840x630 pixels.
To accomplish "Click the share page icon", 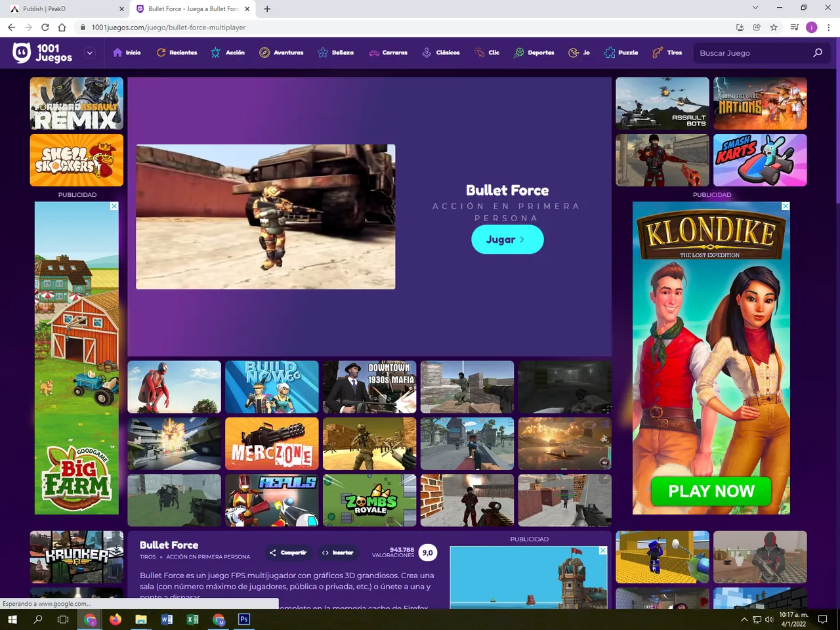I will [x=757, y=27].
